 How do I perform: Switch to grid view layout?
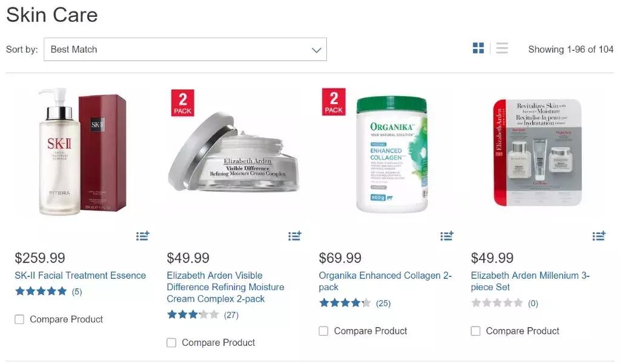(x=478, y=49)
